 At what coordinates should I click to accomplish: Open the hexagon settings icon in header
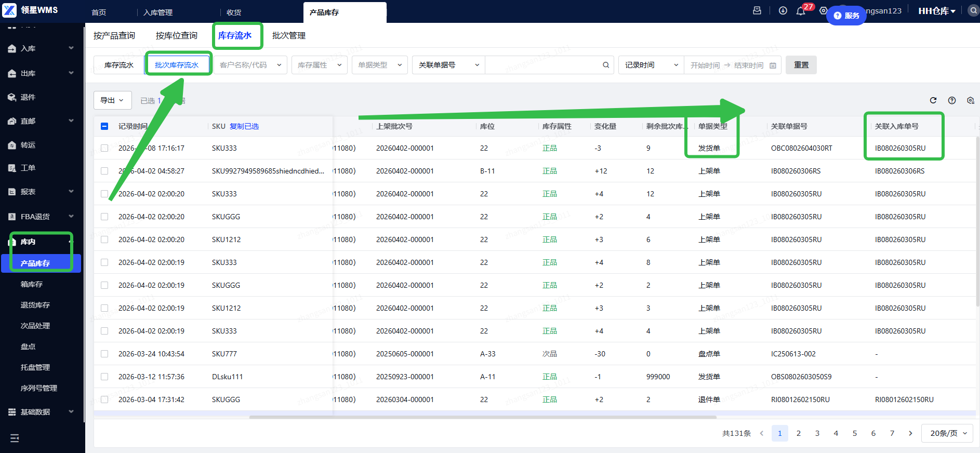tap(823, 10)
